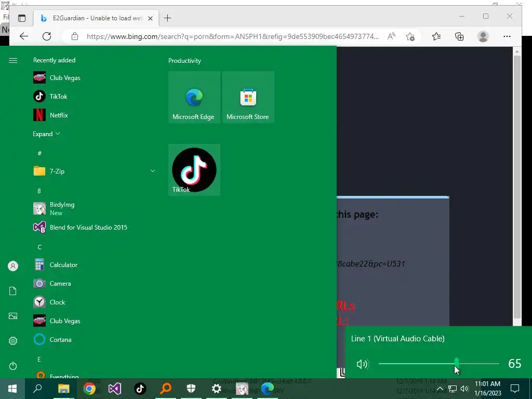Screen dimensions: 532x399
Task: Open TikTok in Recently added list
Action: tap(50, 96)
